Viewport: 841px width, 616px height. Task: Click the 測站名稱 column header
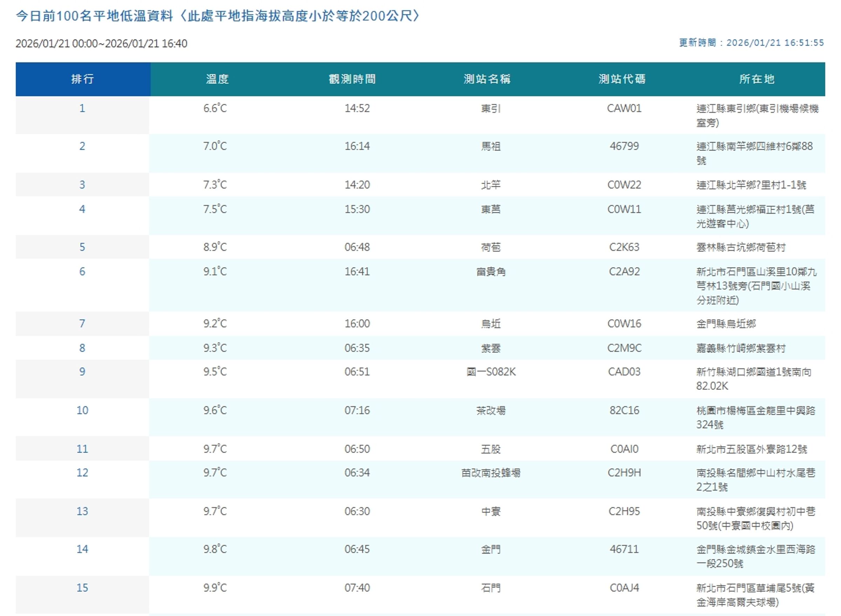pos(487,79)
